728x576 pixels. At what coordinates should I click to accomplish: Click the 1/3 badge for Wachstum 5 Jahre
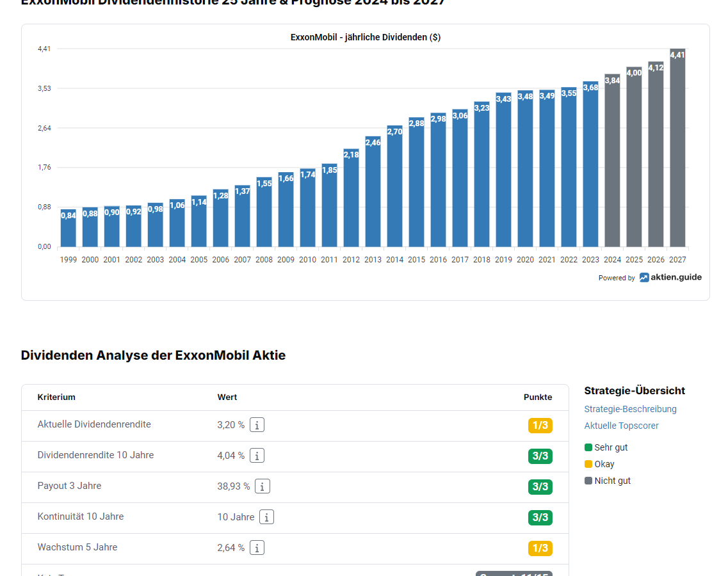point(540,548)
